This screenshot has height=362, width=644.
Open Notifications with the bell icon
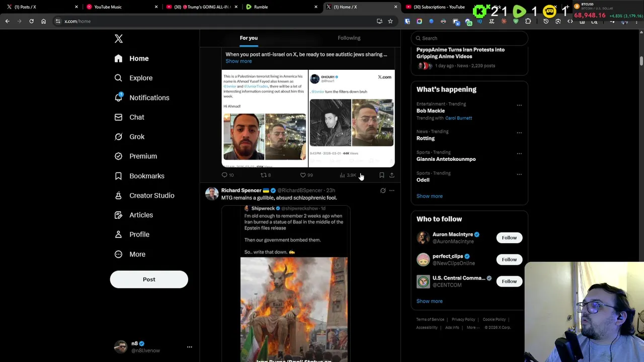click(x=141, y=98)
